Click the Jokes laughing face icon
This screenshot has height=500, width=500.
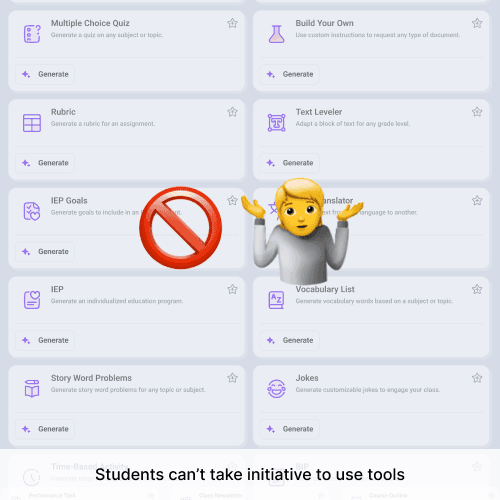277,389
